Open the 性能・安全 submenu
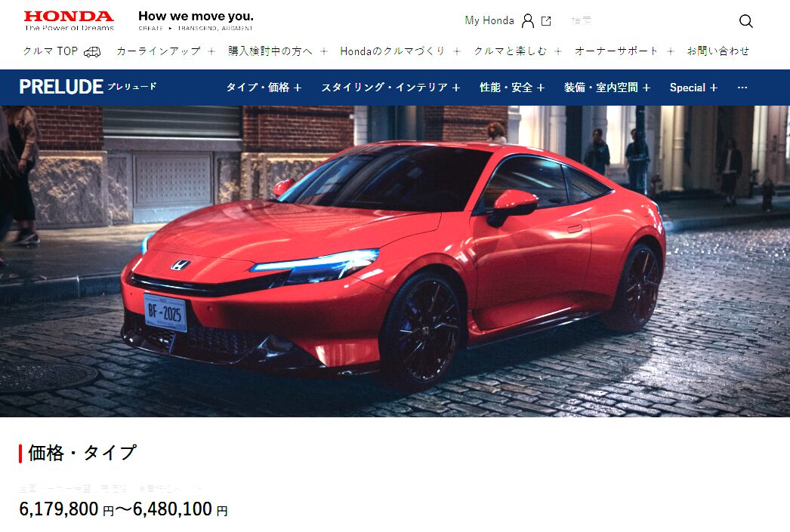This screenshot has height=532, width=790. (512, 88)
